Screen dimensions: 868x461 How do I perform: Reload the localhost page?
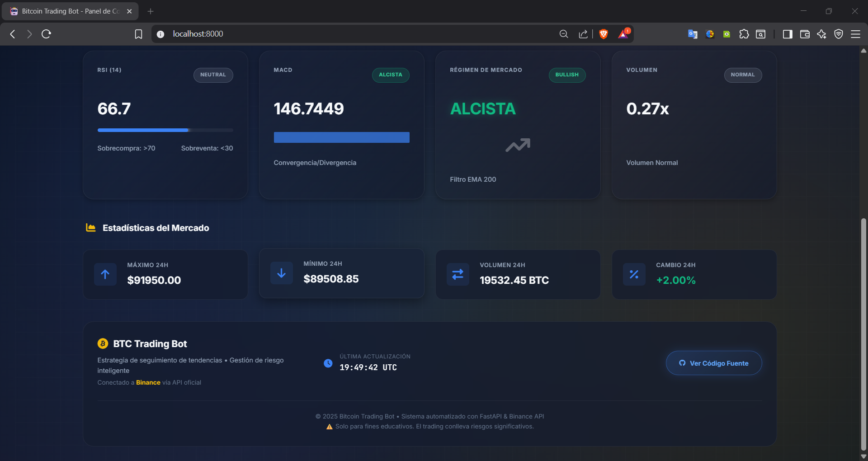click(46, 34)
